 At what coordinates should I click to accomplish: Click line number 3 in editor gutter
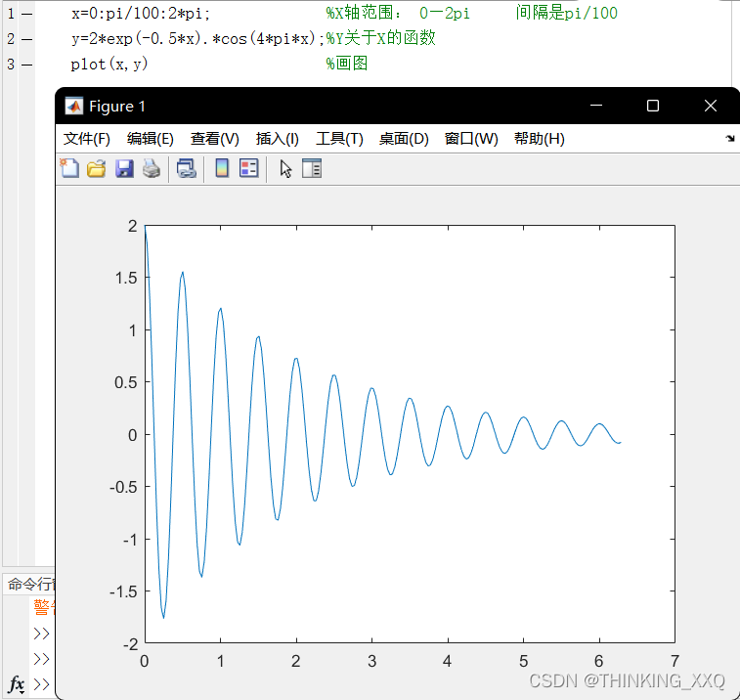[11, 65]
